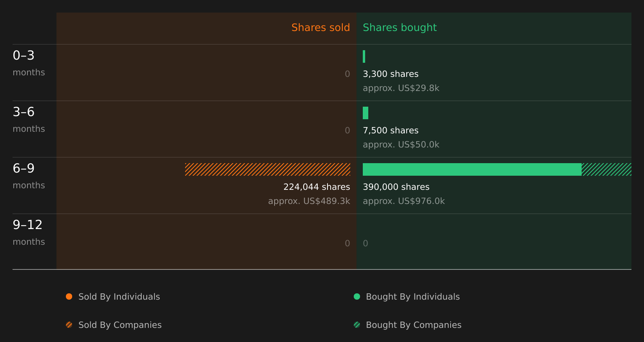Click the green Bought By Individuals legend dot
This screenshot has height=342, width=644.
tap(357, 297)
